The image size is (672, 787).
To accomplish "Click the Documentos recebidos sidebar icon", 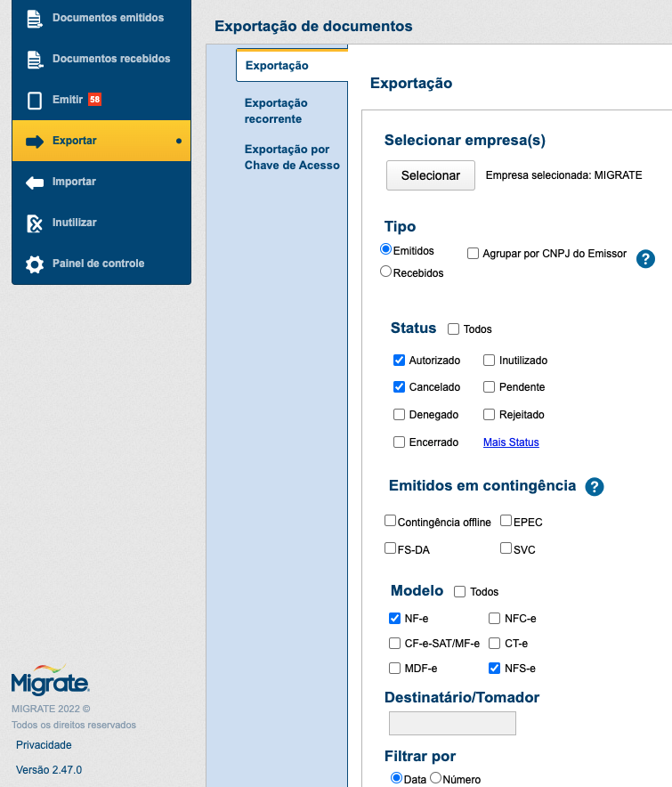I will 35,60.
